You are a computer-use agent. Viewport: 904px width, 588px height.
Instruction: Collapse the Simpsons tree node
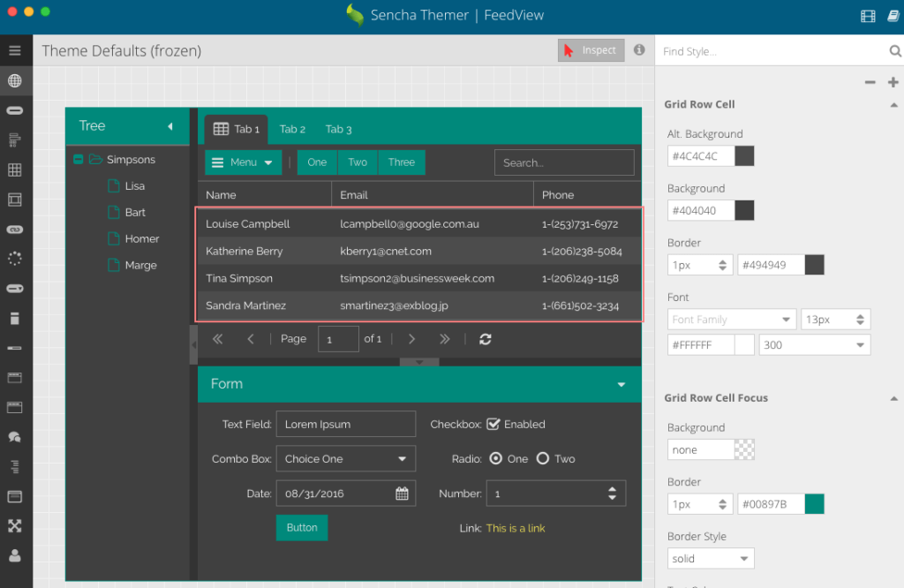pos(79,159)
